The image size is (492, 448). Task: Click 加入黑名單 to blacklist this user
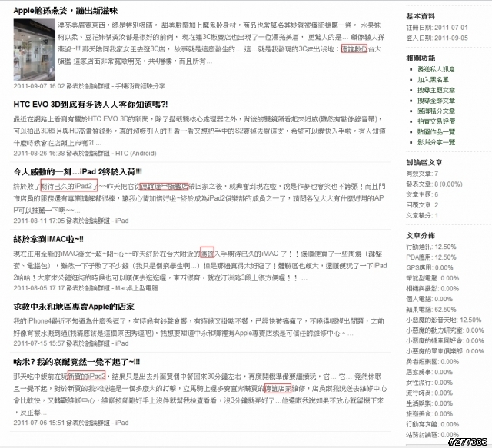click(433, 80)
